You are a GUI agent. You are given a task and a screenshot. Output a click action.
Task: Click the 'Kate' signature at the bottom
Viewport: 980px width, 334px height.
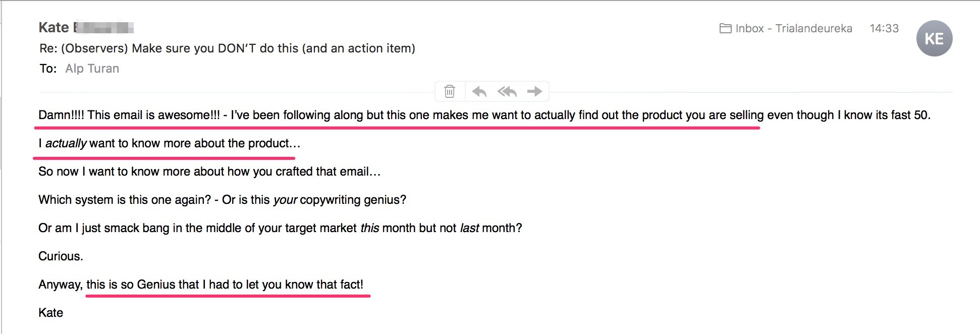[x=50, y=313]
